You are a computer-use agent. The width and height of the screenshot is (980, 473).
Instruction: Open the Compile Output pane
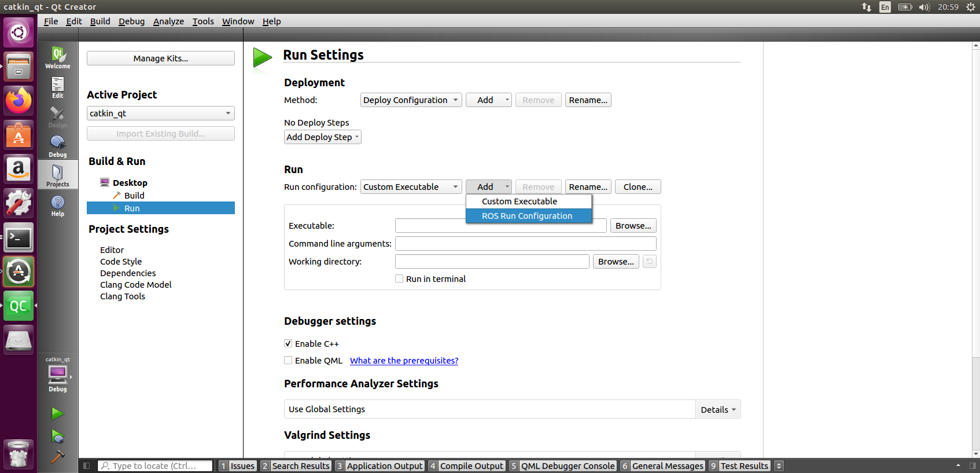tap(467, 466)
